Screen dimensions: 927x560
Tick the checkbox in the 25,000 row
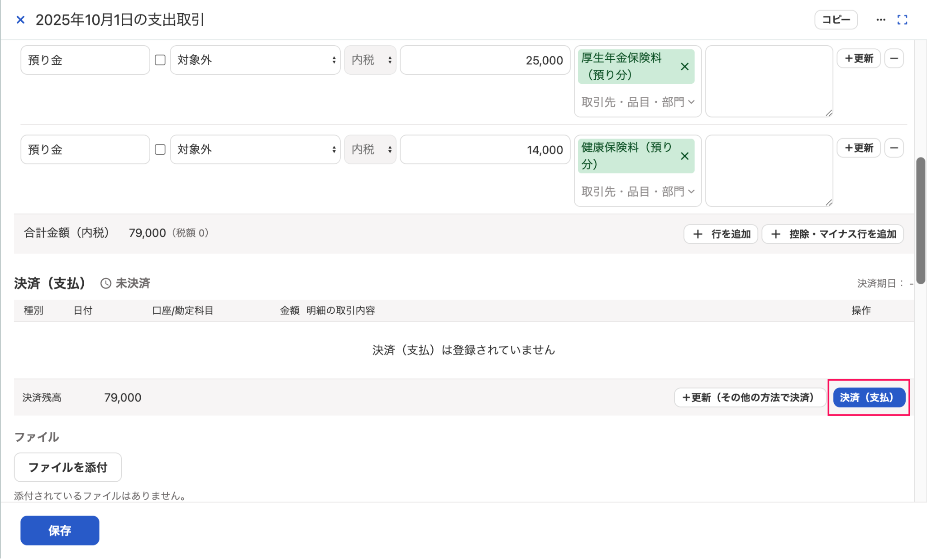[x=160, y=60]
